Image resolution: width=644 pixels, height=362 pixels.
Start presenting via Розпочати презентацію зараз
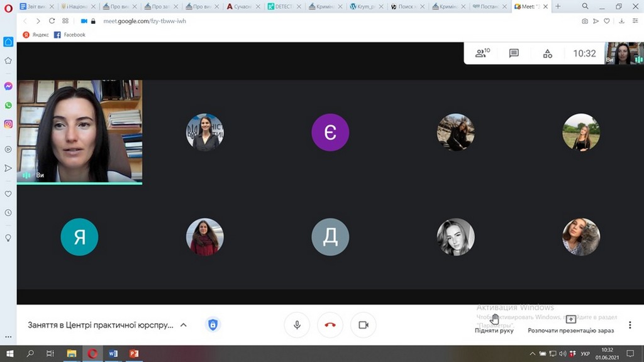pos(570,323)
